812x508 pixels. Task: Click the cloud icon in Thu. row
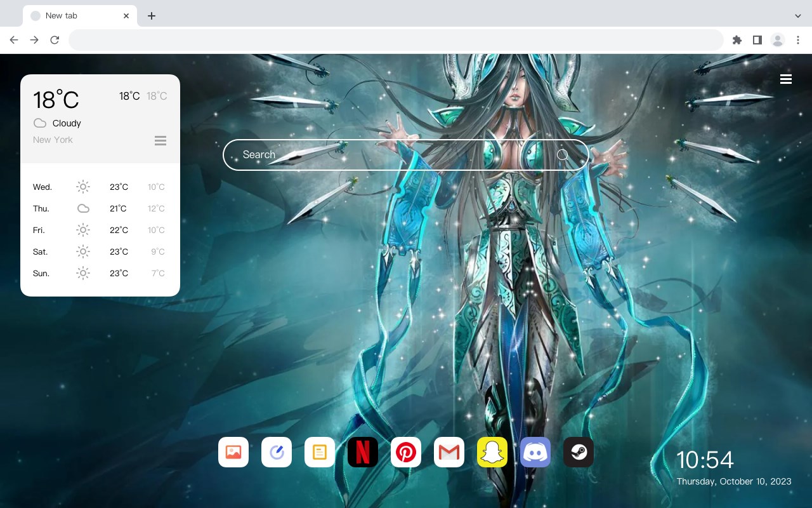(83, 208)
